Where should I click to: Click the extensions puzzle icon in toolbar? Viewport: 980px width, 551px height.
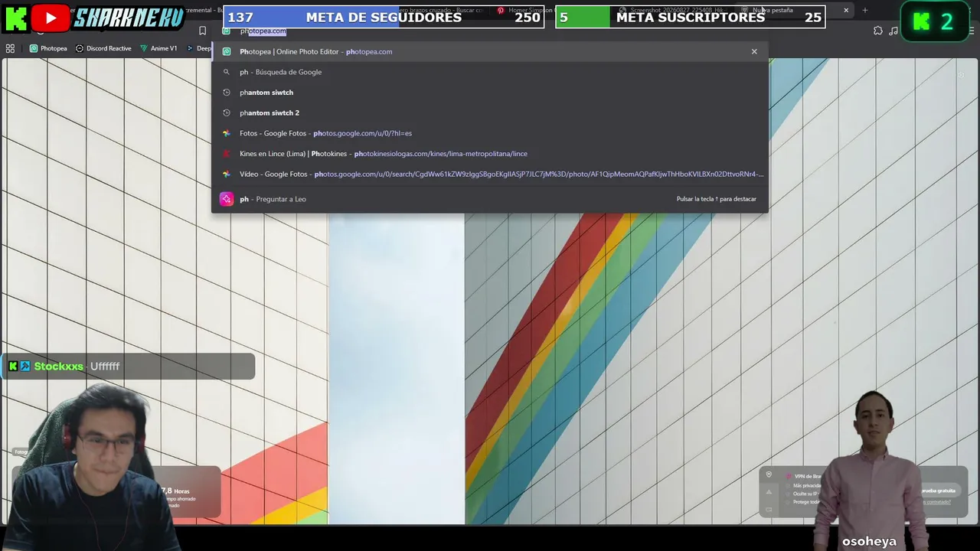(878, 31)
